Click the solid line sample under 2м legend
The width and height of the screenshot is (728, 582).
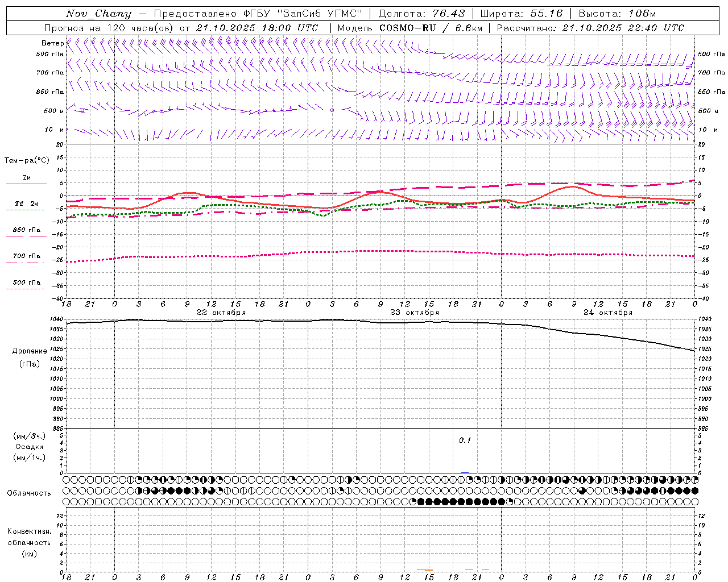click(26, 184)
